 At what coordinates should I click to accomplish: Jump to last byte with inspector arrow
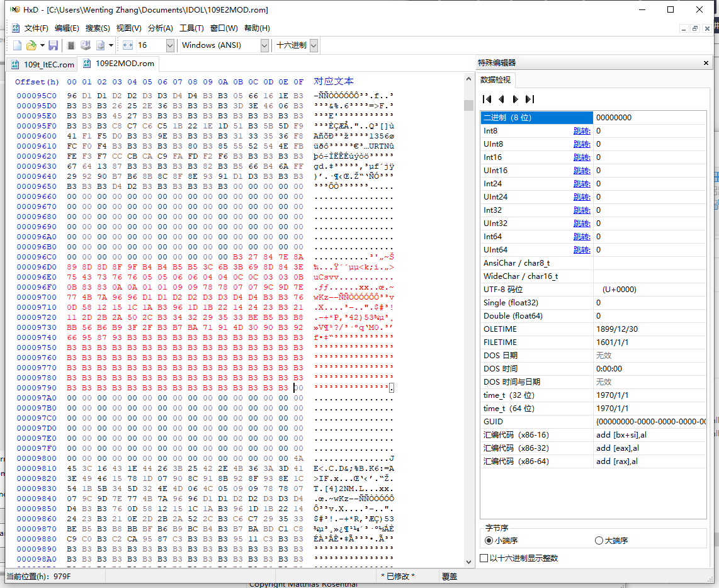529,99
